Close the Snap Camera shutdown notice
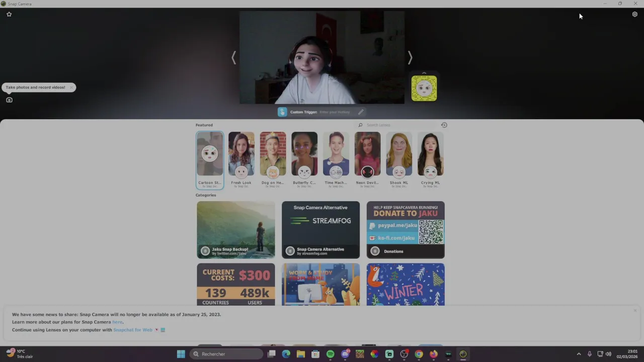Screen dimensions: 644x362 (x=635, y=311)
